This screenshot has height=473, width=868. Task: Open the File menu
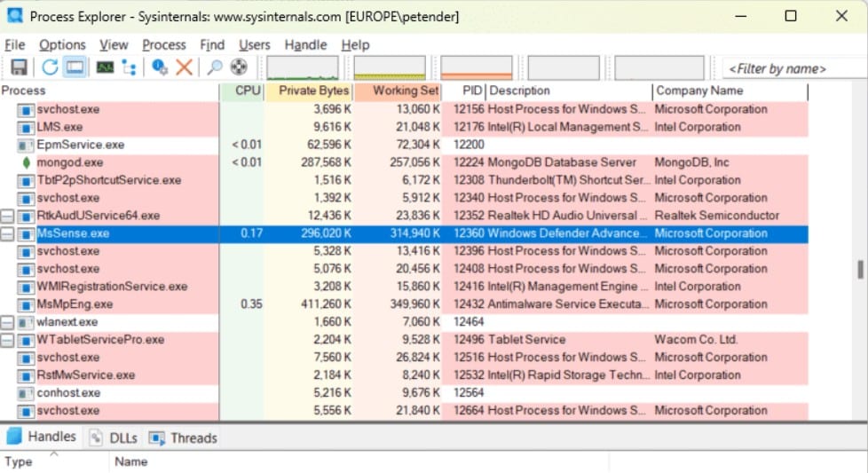[15, 44]
